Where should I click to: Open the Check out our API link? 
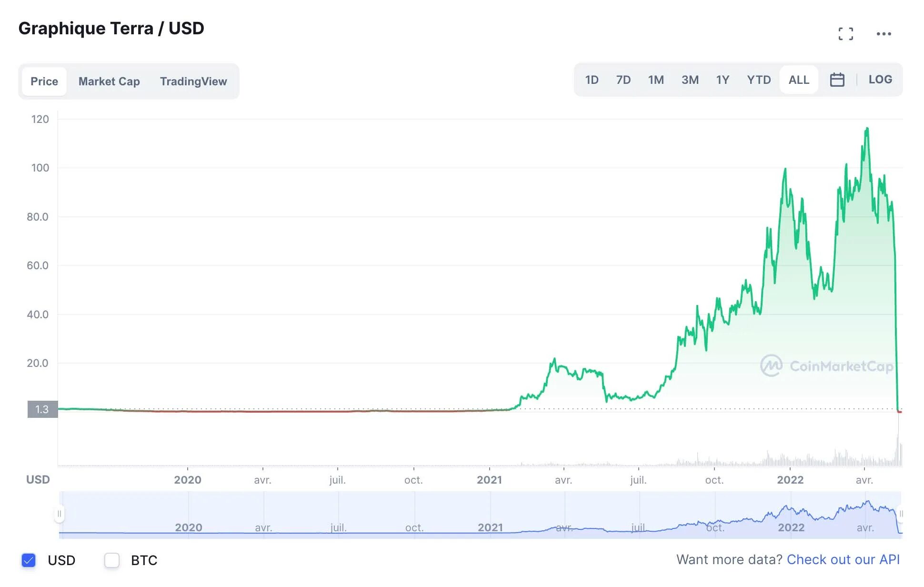843,559
